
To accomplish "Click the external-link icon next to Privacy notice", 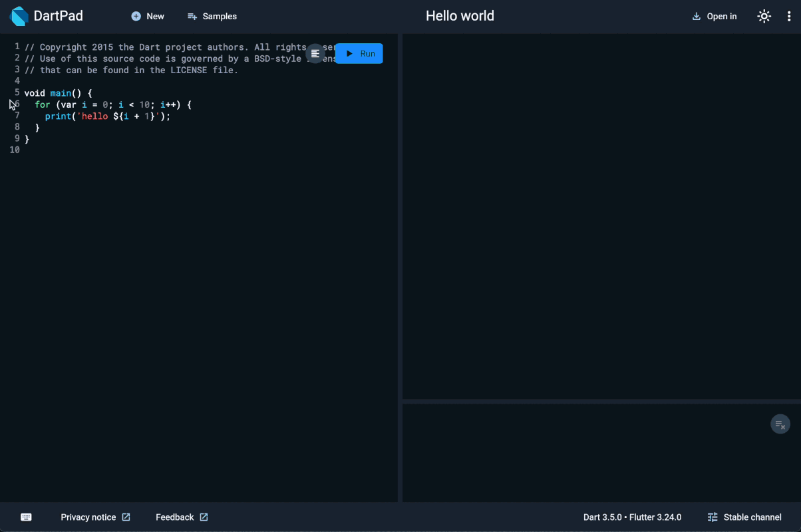I will [x=126, y=517].
